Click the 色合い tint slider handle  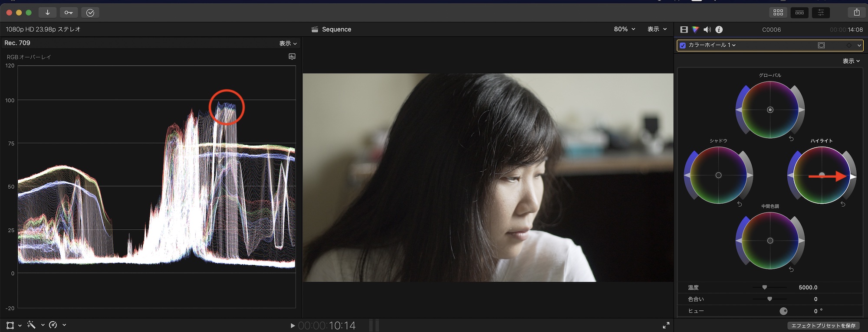[769, 299]
